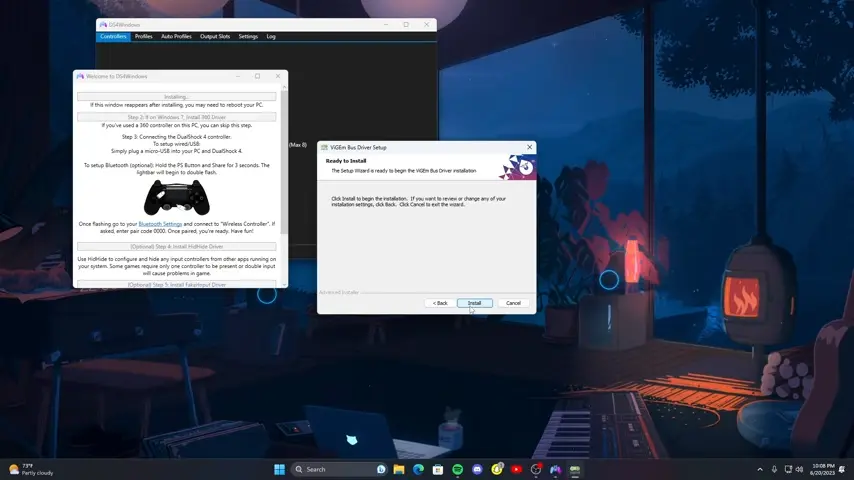This screenshot has height=480, width=854.
Task: Open the Settings tab in DS4Windows
Action: 248,37
